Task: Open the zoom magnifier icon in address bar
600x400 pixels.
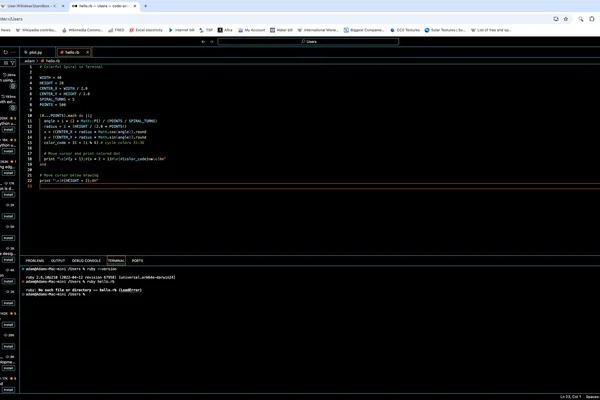Action: (580, 19)
